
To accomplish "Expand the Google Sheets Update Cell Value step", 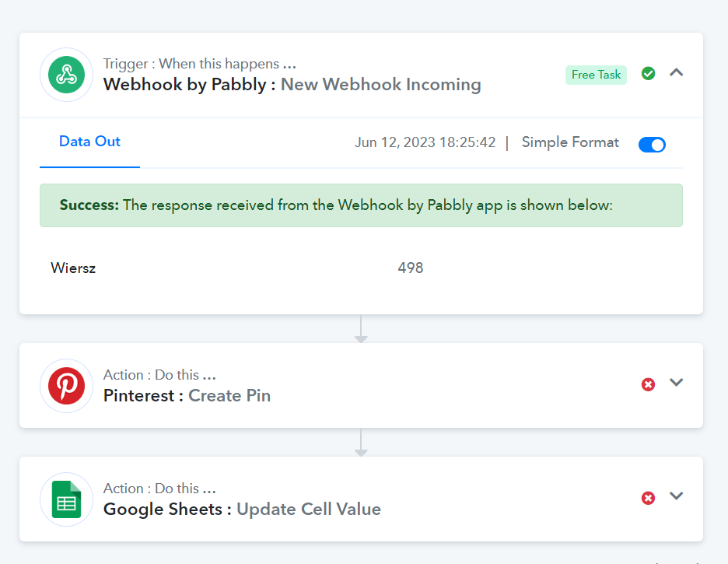I will click(677, 496).
